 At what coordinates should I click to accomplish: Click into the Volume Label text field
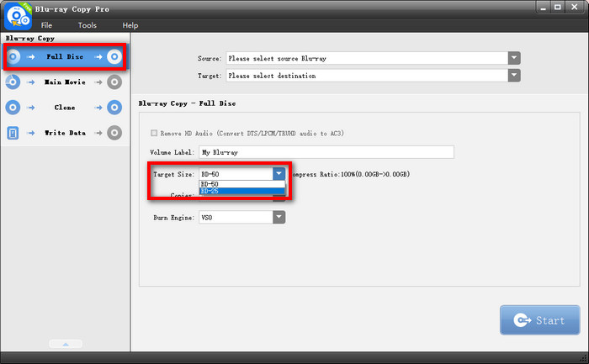tap(326, 152)
